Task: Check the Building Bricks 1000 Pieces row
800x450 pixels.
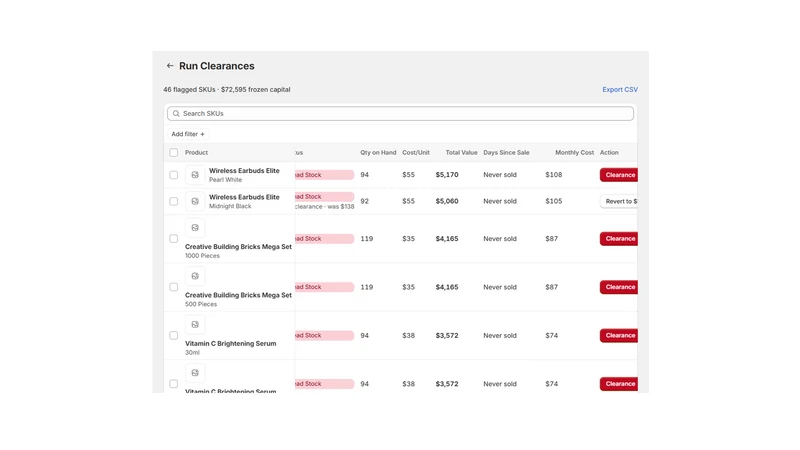Action: point(173,239)
